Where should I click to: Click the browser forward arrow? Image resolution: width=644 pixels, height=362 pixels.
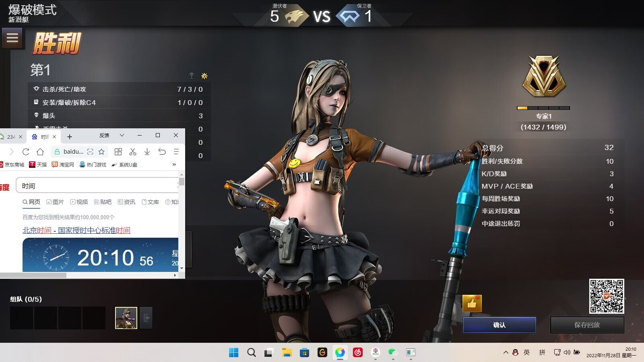coord(11,152)
